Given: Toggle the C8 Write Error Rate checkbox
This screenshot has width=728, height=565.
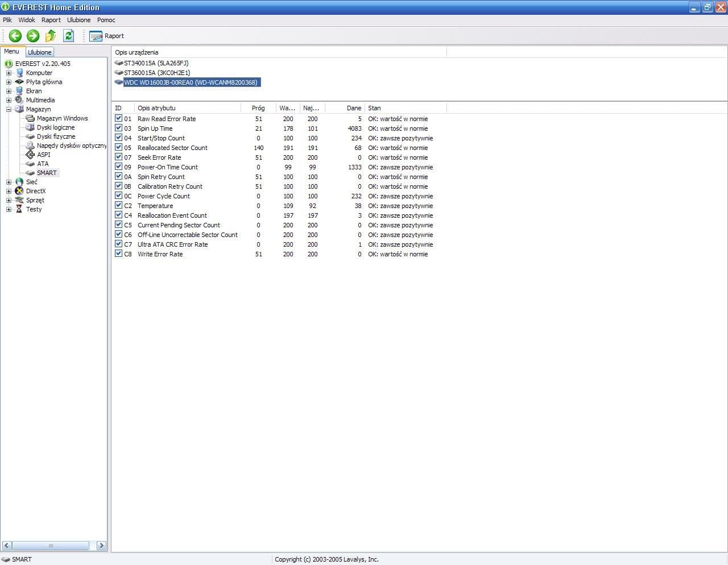Looking at the screenshot, I should [118, 254].
